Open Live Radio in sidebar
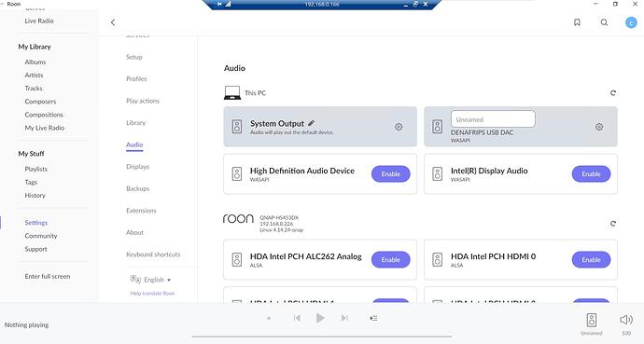This screenshot has width=644, height=344. (x=39, y=21)
